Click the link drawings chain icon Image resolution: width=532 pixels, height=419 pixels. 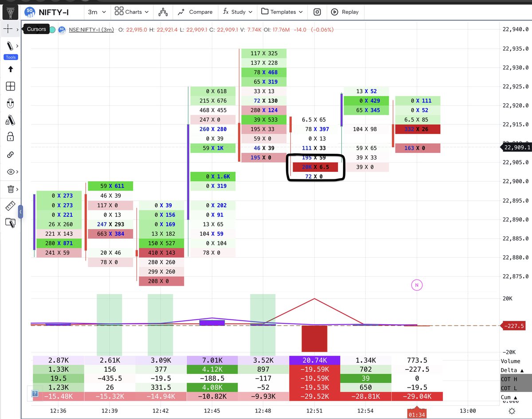[x=11, y=155]
